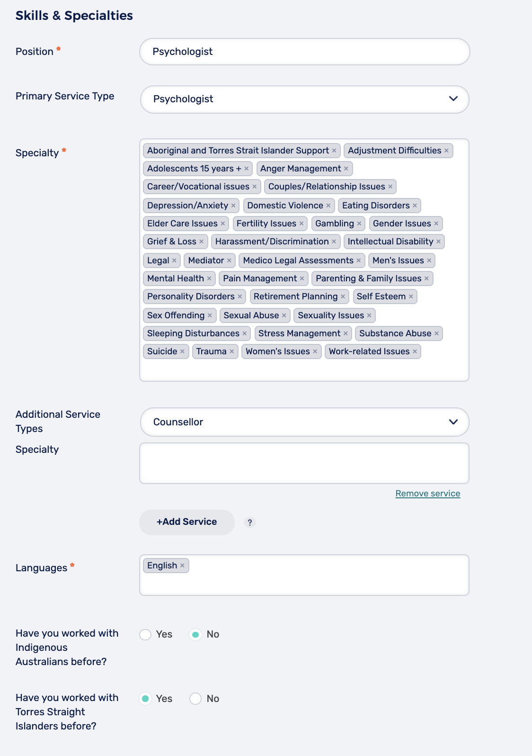
Task: Expand the Additional Service Types dropdown
Action: click(304, 422)
